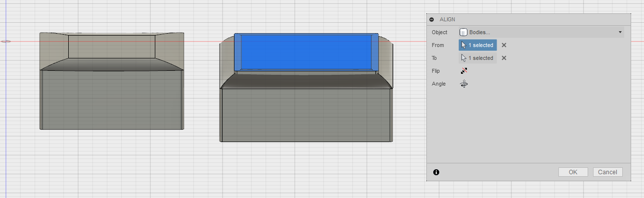The image size is (644, 198).
Task: Click the 'Angle' label
Action: pyautogui.click(x=439, y=84)
